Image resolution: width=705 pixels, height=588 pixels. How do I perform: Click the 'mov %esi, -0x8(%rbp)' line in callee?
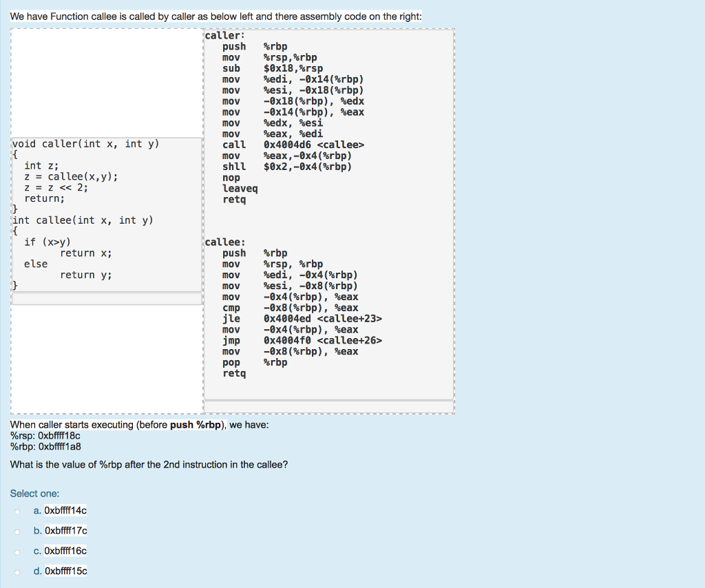tap(290, 286)
